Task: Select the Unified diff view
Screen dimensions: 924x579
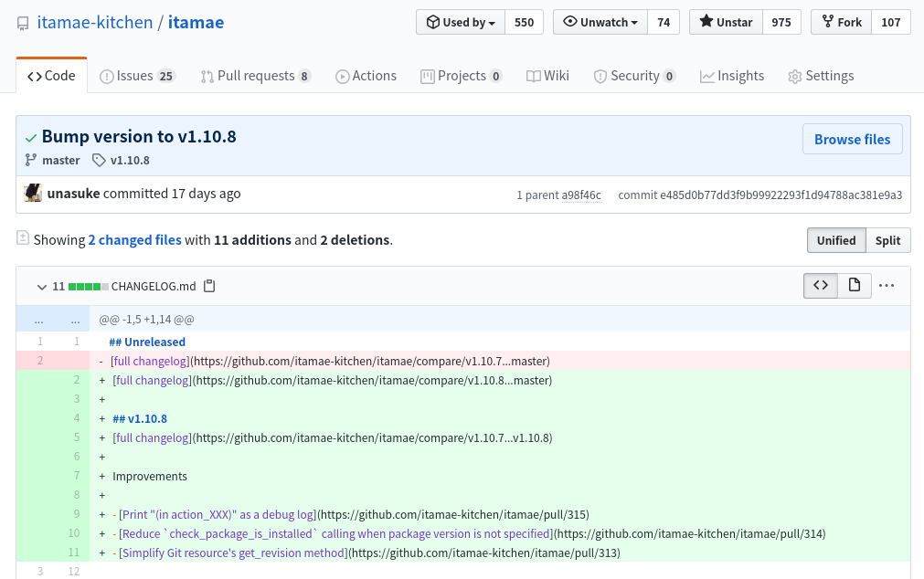Action: 836,240
